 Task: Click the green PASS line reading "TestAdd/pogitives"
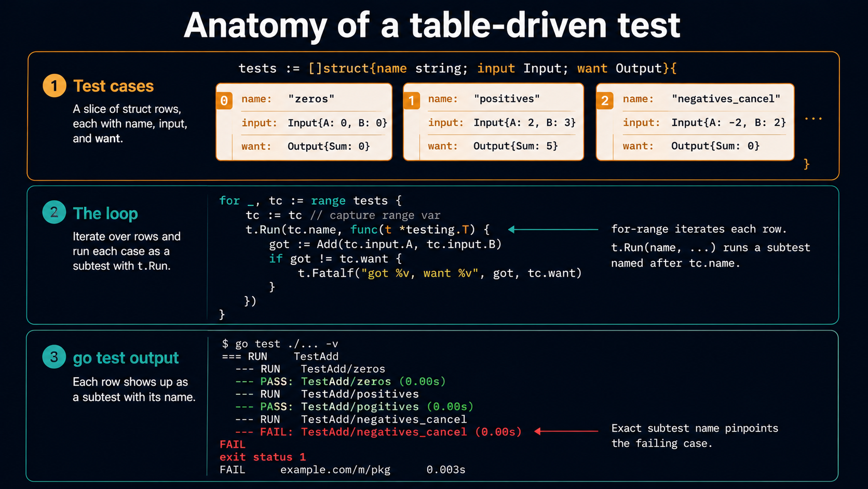(354, 406)
